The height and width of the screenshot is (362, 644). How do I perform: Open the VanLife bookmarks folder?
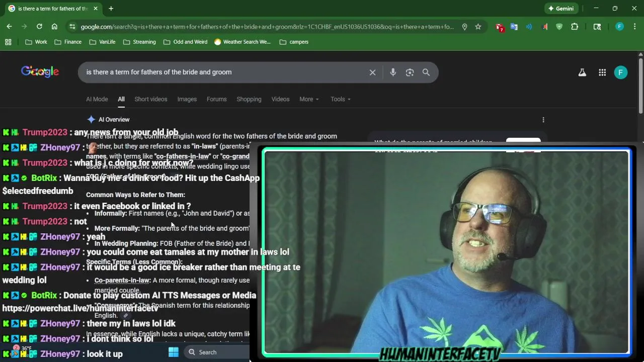[x=102, y=42]
